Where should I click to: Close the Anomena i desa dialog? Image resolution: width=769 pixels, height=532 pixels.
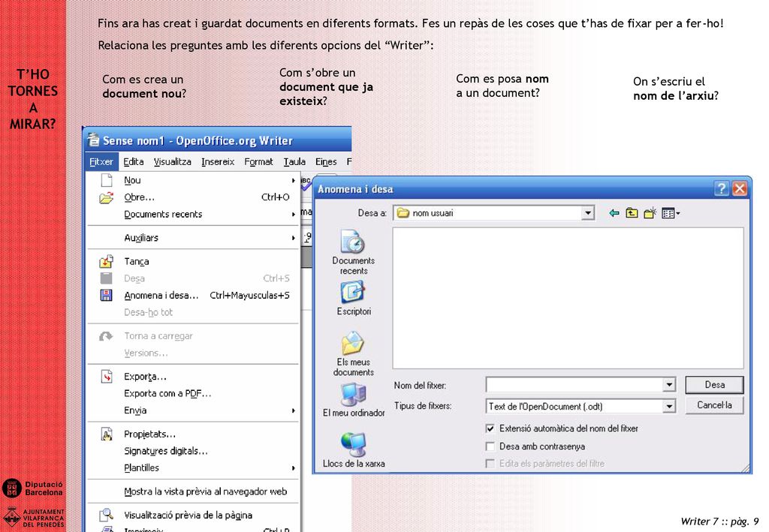[x=740, y=188]
